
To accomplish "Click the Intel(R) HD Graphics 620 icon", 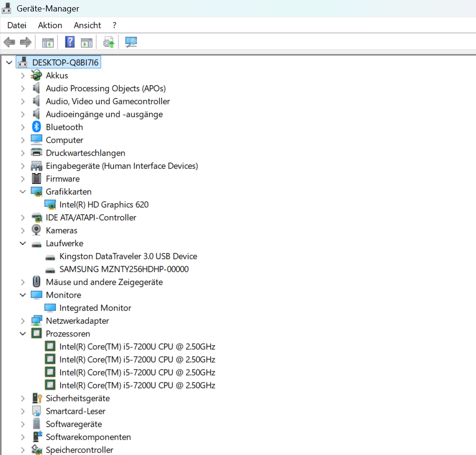I will 50,205.
